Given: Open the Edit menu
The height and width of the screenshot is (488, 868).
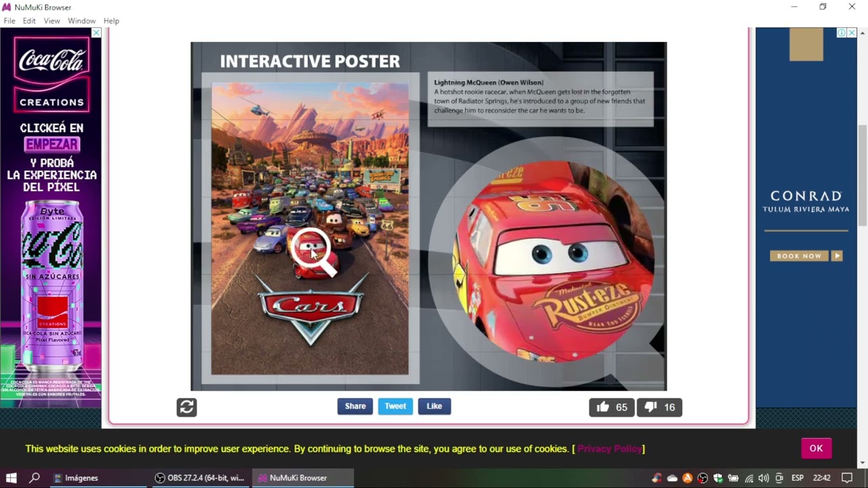Looking at the screenshot, I should pyautogui.click(x=29, y=21).
